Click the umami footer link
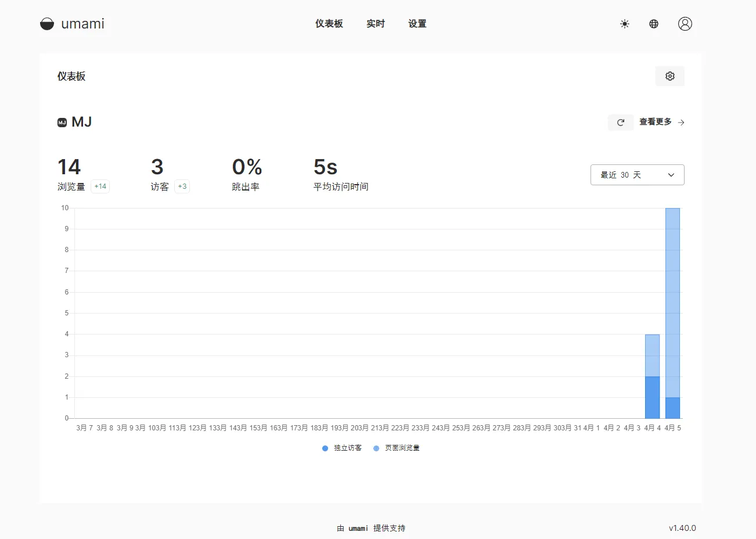 point(358,529)
